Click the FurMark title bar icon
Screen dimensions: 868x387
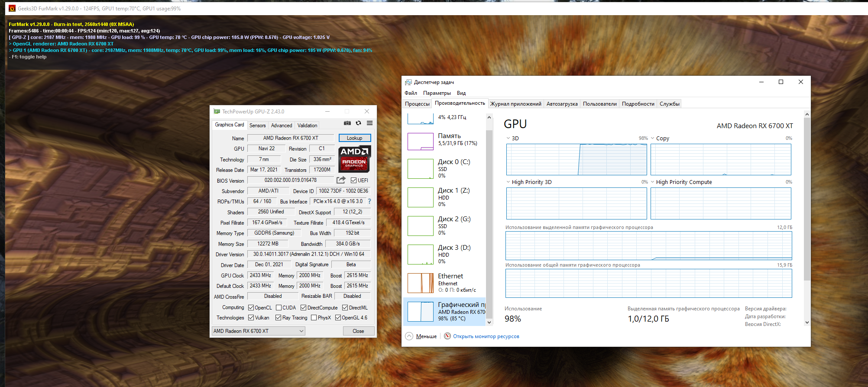12,8
